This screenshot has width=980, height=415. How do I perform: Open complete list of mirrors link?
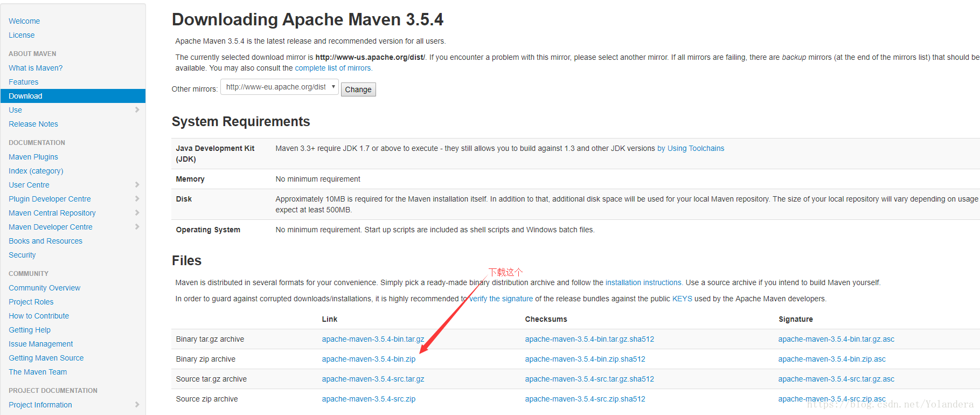(x=333, y=68)
